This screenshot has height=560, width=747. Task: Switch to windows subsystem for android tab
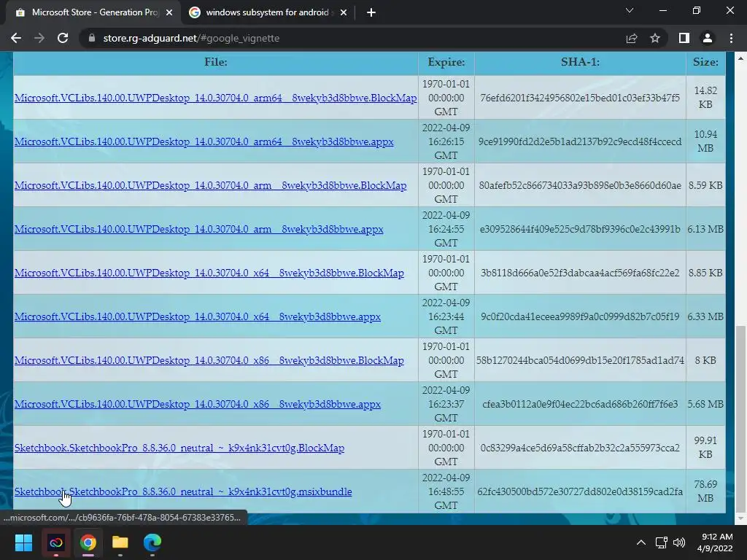[268, 12]
